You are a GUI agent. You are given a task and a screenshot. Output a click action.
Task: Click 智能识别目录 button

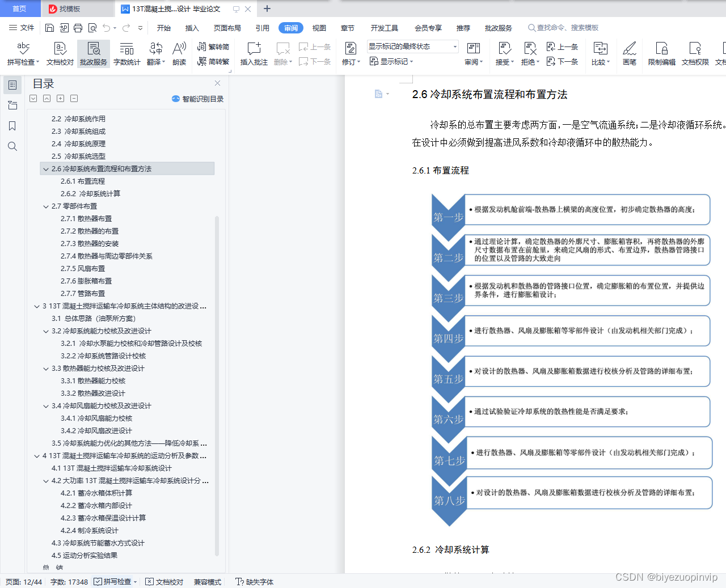tap(197, 99)
